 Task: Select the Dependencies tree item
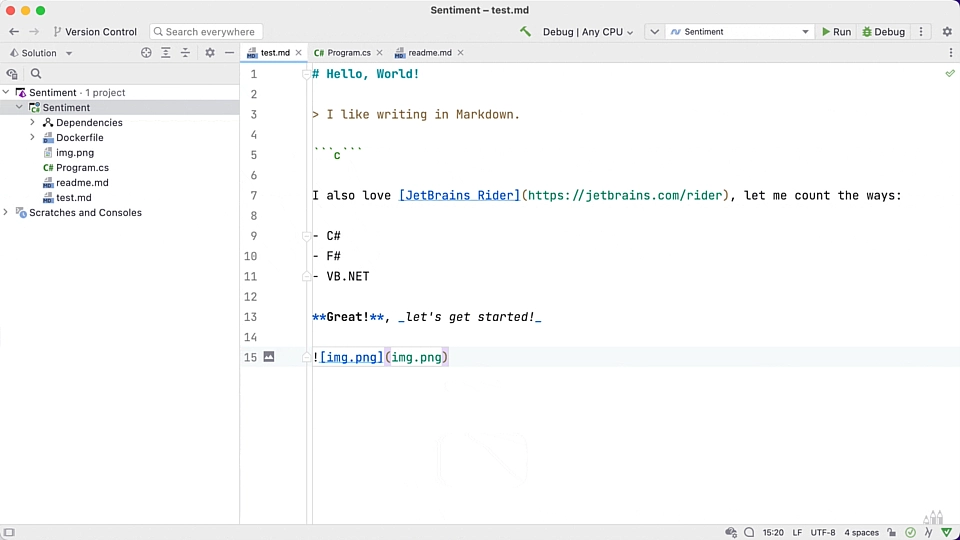[x=89, y=122]
